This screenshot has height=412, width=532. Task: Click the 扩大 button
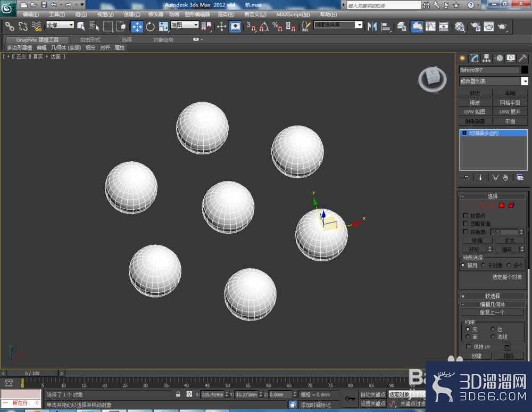click(510, 240)
